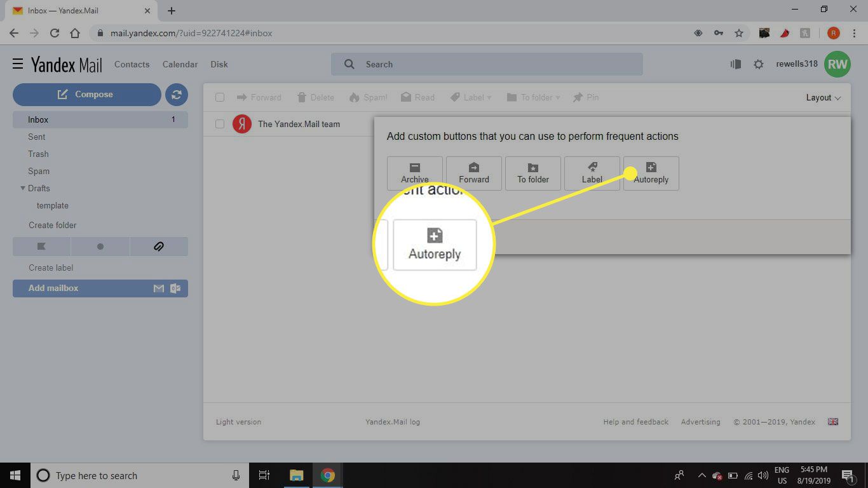The image size is (868, 488).
Task: Go to the browser home page icon
Action: pyautogui.click(x=75, y=33)
